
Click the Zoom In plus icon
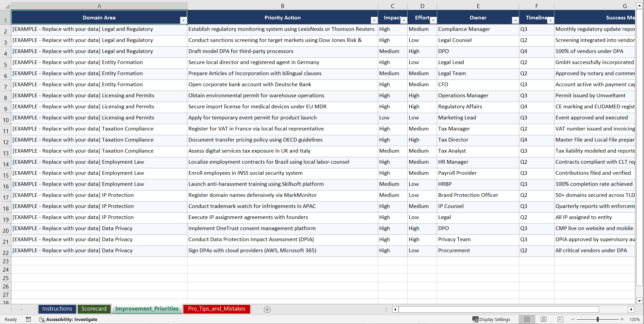(x=622, y=319)
